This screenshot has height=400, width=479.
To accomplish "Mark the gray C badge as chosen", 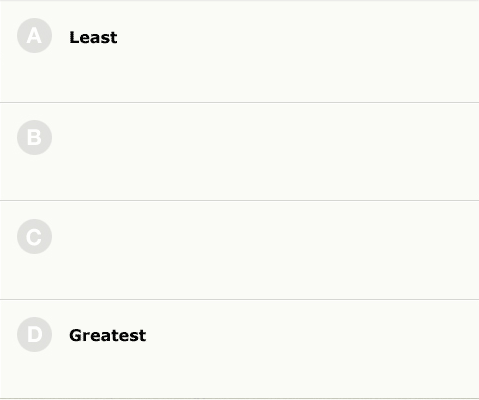I will point(34,237).
